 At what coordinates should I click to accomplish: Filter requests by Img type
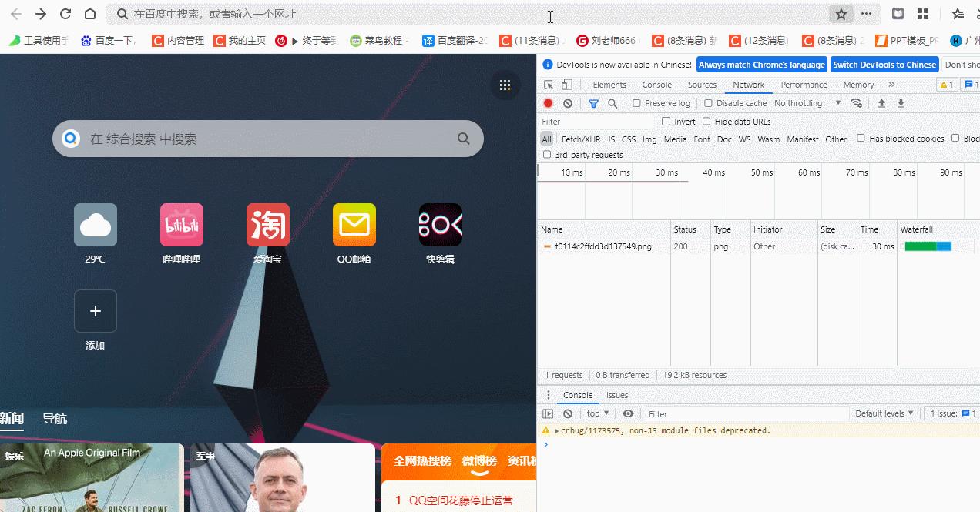[649, 139]
